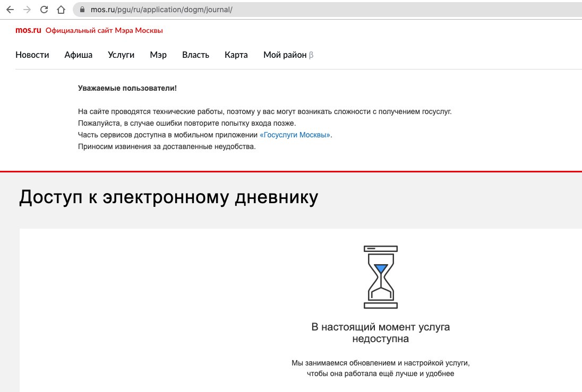Click 'Пожалуйста, в случае ошибки повторите' line
This screenshot has height=392, width=582.
point(187,123)
